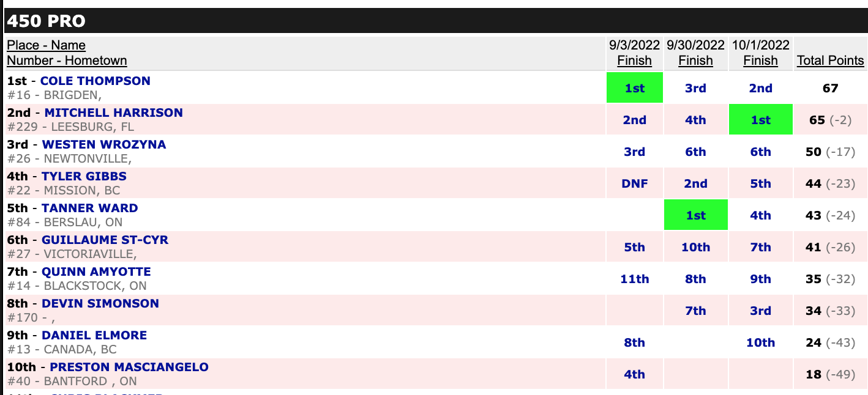Open Westen Wrozyna's rider page
Viewport: 868px width, 395px height.
click(103, 144)
